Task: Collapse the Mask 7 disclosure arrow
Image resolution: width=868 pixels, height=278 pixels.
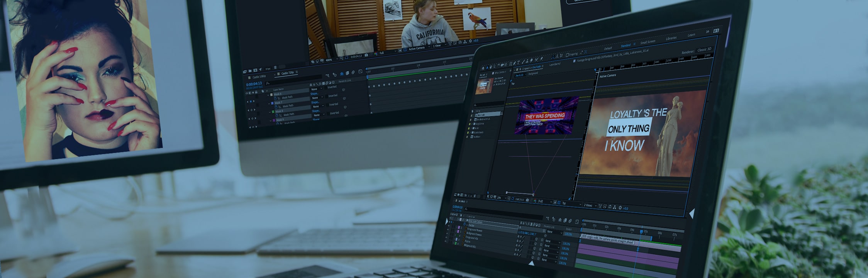Action: (269, 103)
